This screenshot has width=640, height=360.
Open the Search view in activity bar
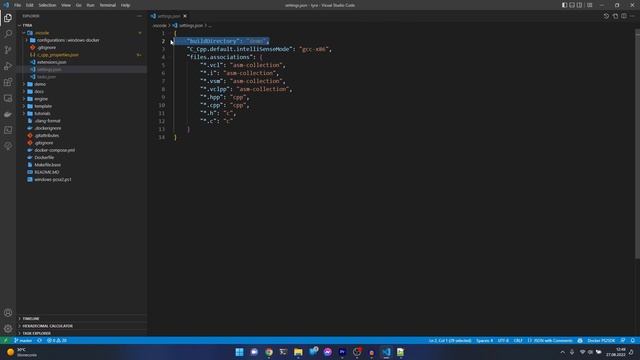click(x=8, y=34)
